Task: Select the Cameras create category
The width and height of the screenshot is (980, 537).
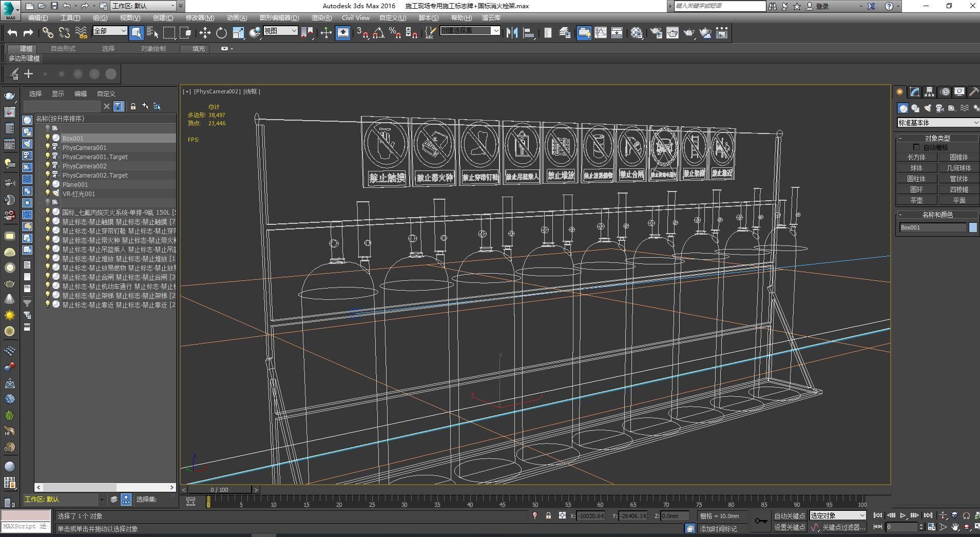Action: (x=939, y=108)
